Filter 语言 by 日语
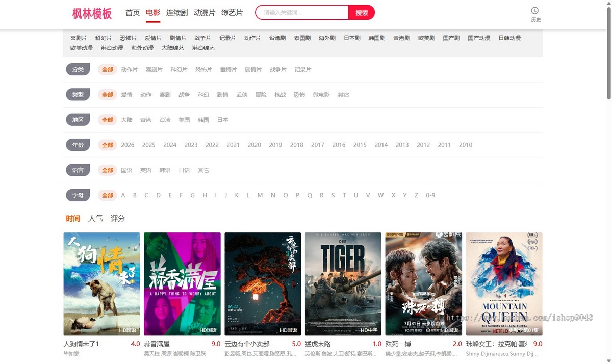Image resolution: width=612 pixels, height=364 pixels. coord(184,170)
